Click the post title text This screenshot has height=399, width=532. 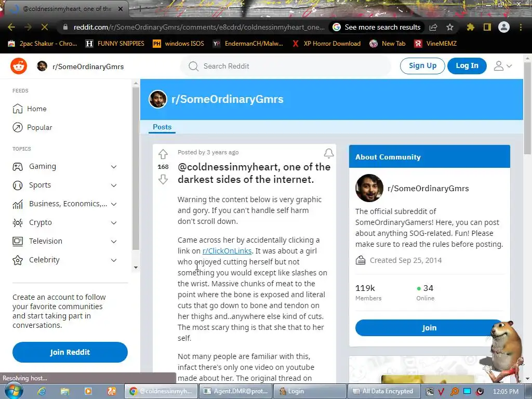254,173
